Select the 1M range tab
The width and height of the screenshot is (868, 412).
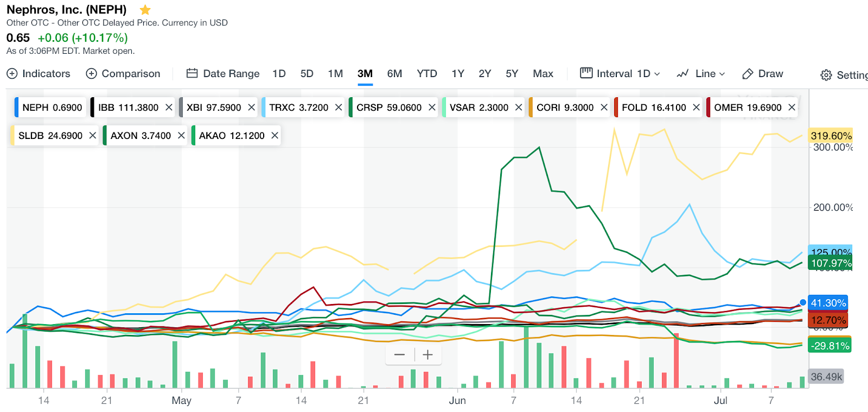click(x=335, y=73)
